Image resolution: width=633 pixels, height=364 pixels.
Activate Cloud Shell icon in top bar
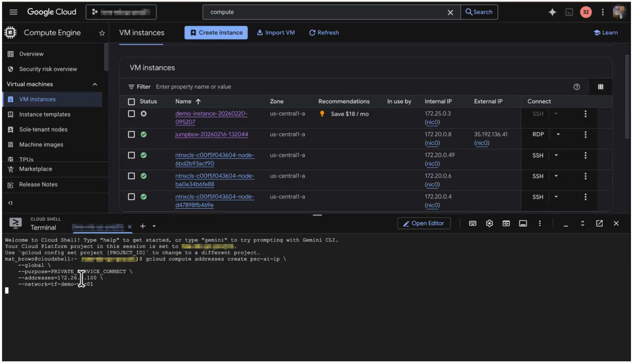click(x=569, y=12)
